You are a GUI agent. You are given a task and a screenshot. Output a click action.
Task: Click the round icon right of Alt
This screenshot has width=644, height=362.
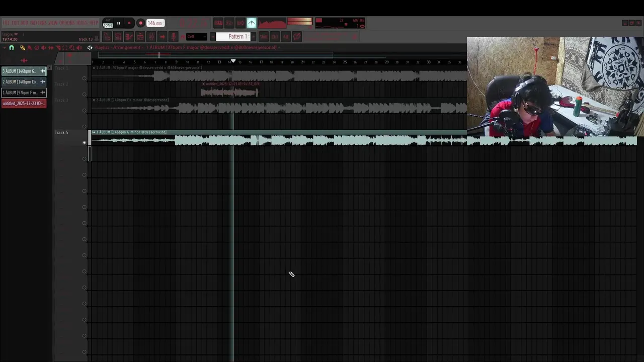(x=297, y=36)
